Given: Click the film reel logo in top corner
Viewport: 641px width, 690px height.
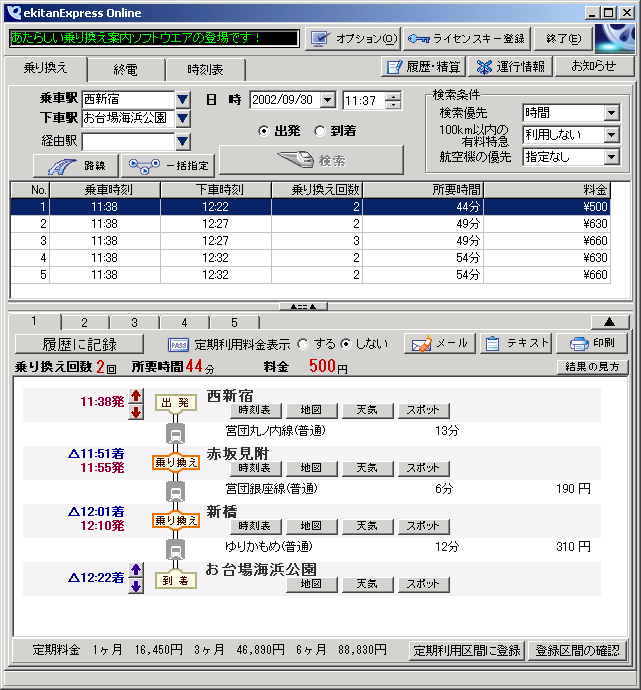Looking at the screenshot, I should (x=615, y=39).
